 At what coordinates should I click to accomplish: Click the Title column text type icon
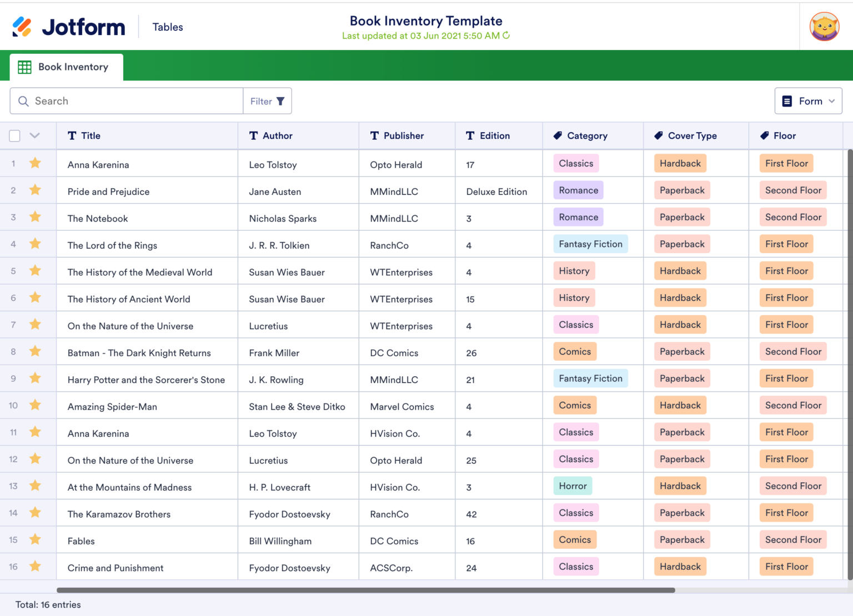coord(72,135)
